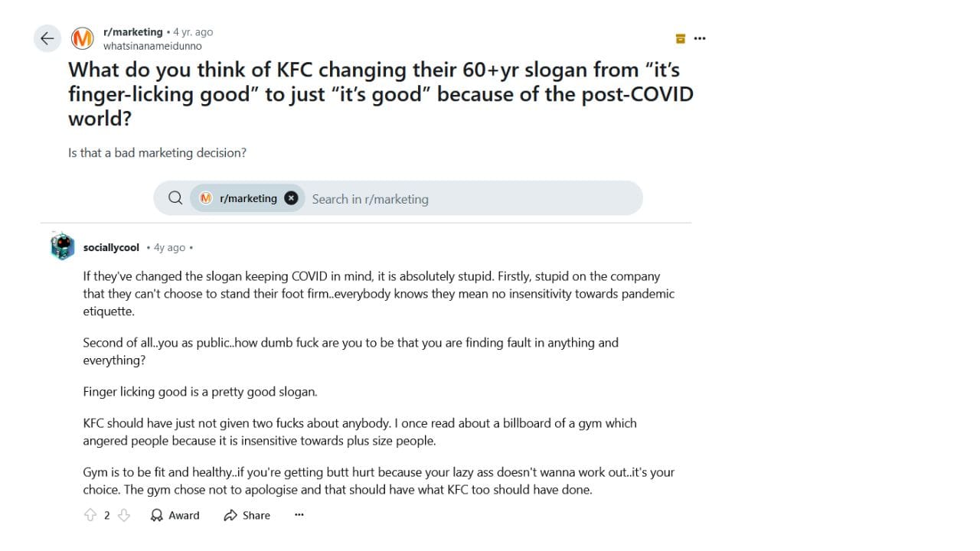Go back using the left arrow button
This screenshot has width=980, height=551.
(x=47, y=38)
